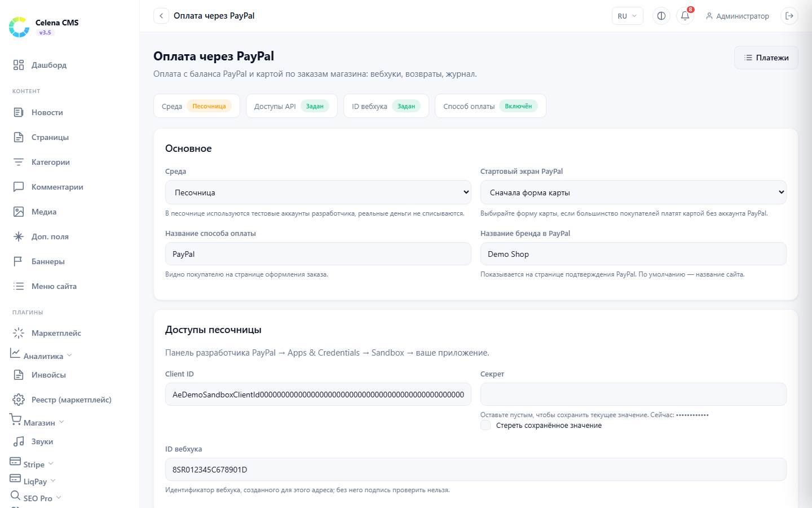Expand the Магазин submenu chevron
Viewport: 812px width, 508px height.
pos(61,422)
